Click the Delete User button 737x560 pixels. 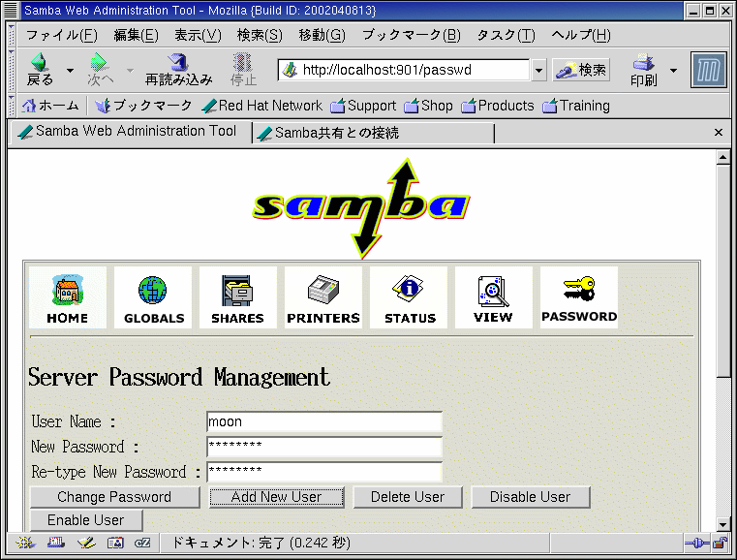[x=408, y=497]
